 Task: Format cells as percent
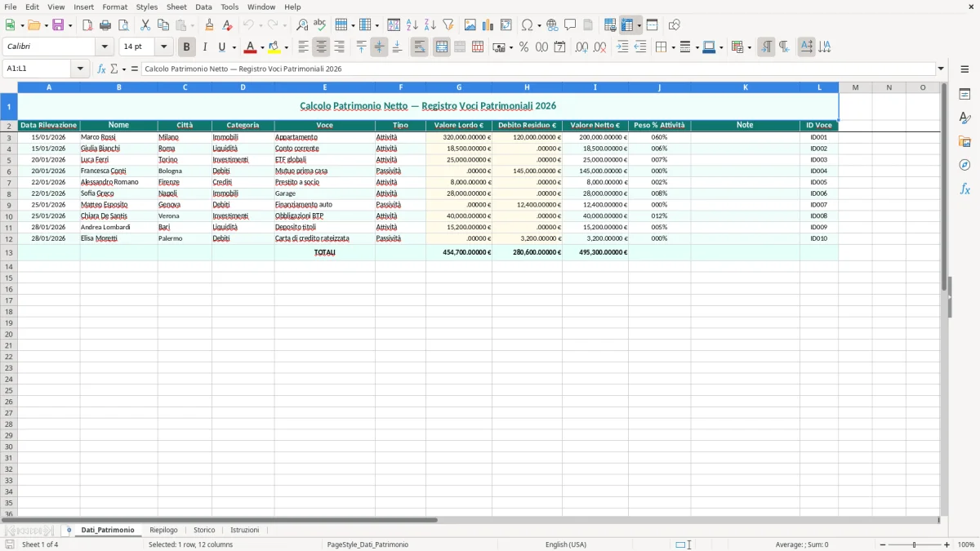click(523, 47)
